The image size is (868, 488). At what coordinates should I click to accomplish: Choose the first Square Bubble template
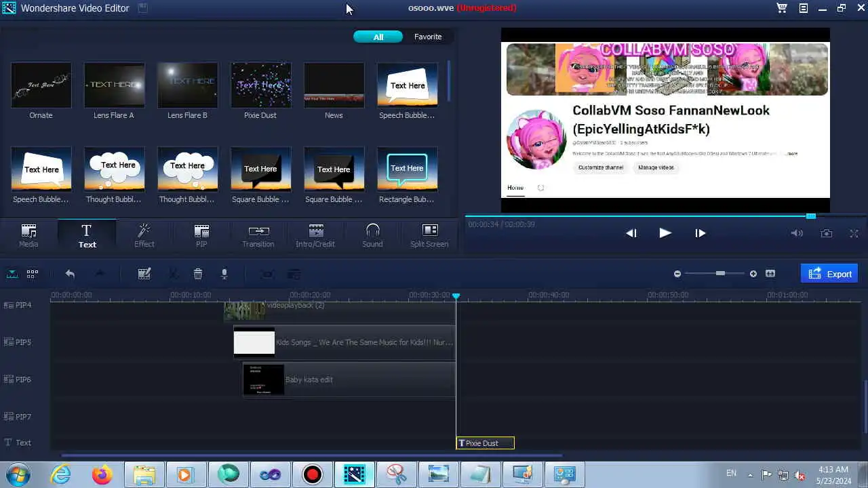pyautogui.click(x=260, y=169)
